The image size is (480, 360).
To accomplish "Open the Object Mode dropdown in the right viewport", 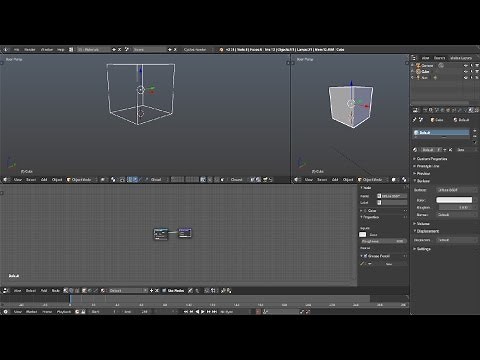I will point(373,180).
